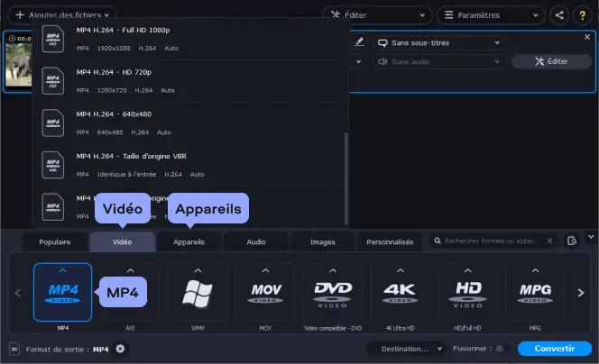Open the Éditer dropdown in top toolbar

pyautogui.click(x=377, y=15)
